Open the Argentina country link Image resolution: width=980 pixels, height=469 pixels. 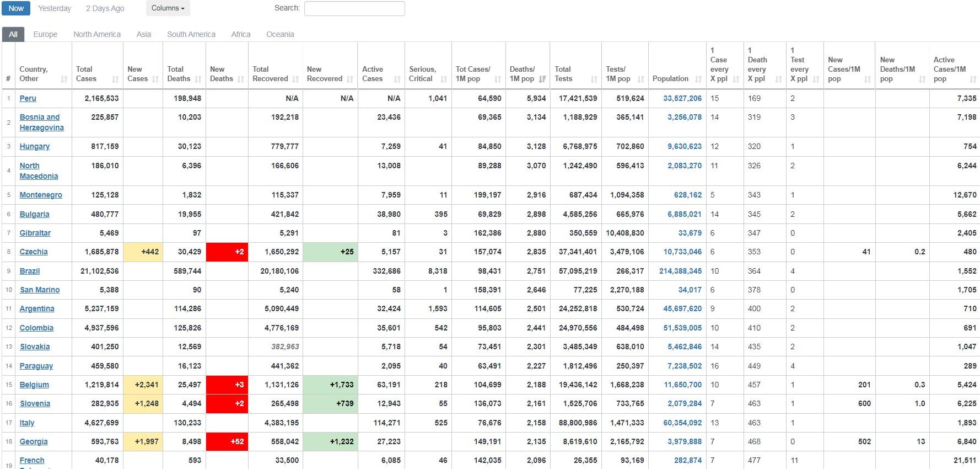point(37,308)
